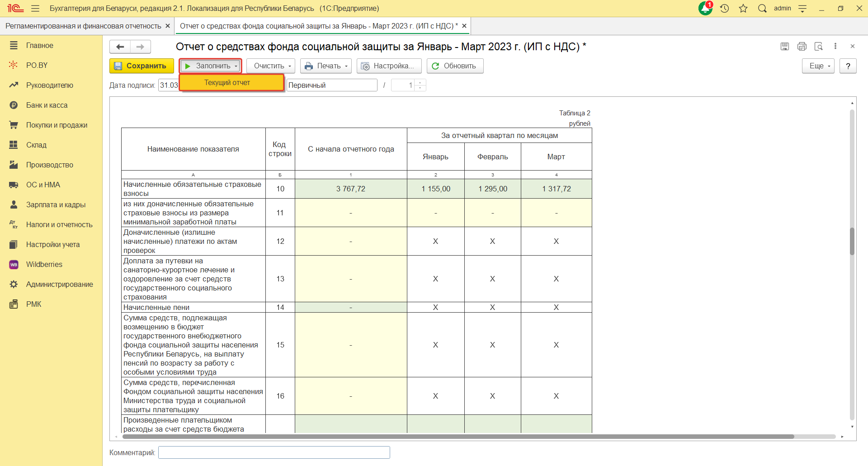The height and width of the screenshot is (466, 868).
Task: Click the Комментарий input field
Action: 274,452
